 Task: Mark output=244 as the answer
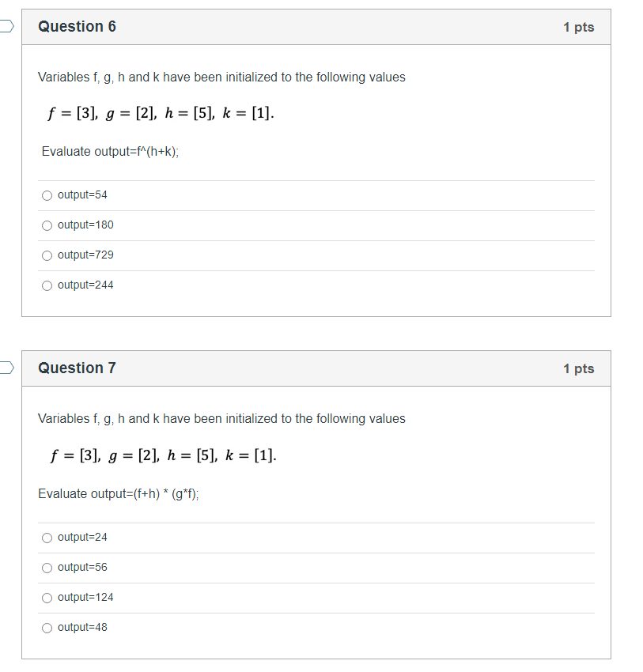[47, 285]
